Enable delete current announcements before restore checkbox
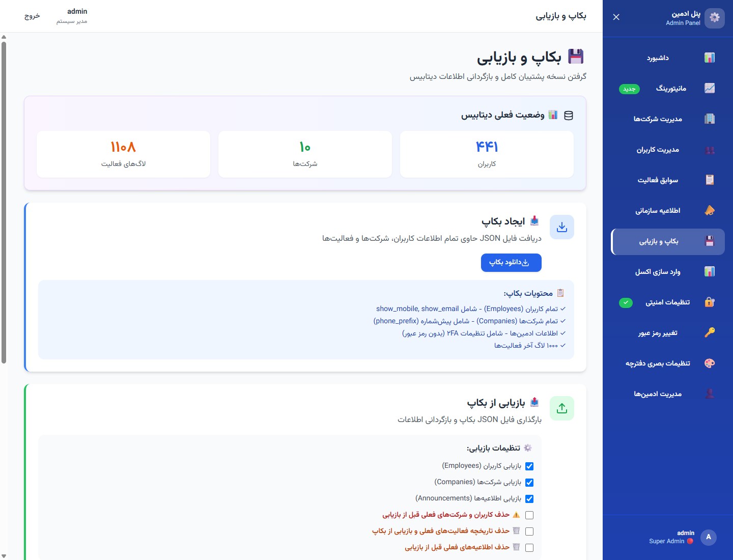The height and width of the screenshot is (560, 733). point(529,548)
